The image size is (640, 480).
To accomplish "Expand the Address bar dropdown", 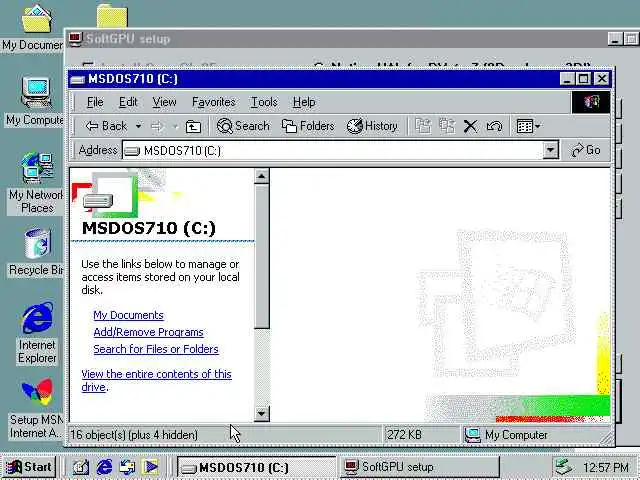I will [550, 150].
